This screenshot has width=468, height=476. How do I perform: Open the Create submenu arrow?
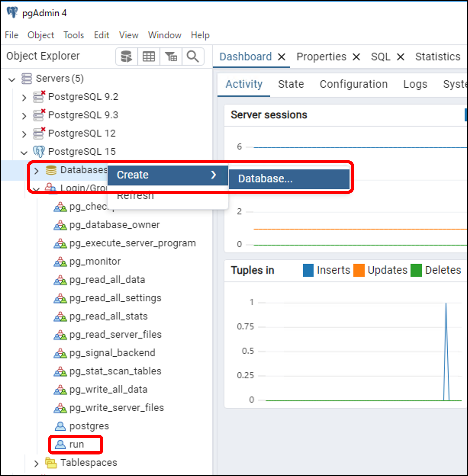(x=214, y=175)
